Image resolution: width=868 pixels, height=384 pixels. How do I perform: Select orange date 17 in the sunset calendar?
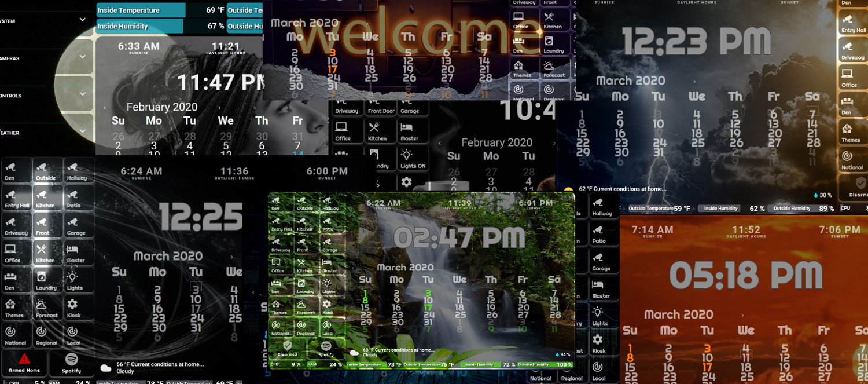[x=707, y=367]
